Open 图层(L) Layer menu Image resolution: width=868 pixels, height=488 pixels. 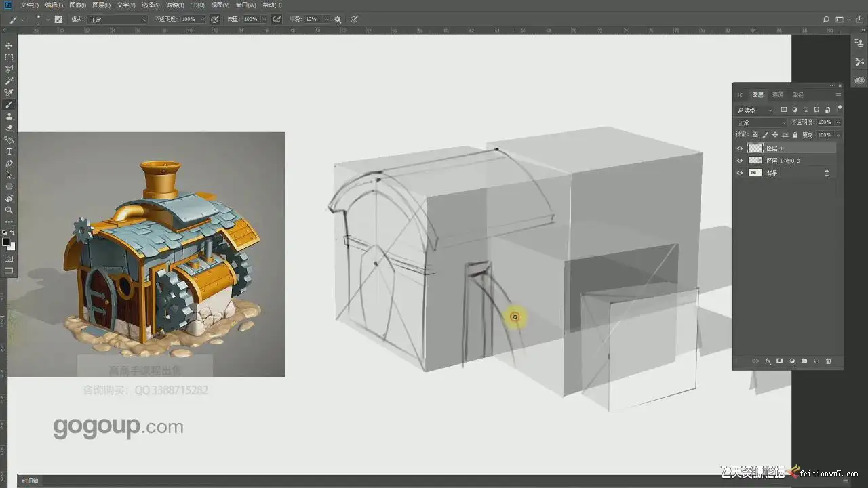(x=101, y=5)
